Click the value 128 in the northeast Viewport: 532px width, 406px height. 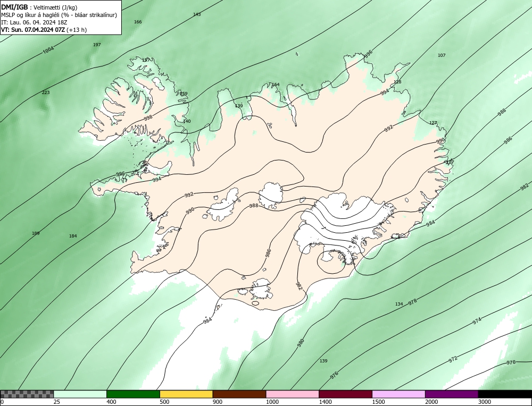pyautogui.click(x=397, y=82)
